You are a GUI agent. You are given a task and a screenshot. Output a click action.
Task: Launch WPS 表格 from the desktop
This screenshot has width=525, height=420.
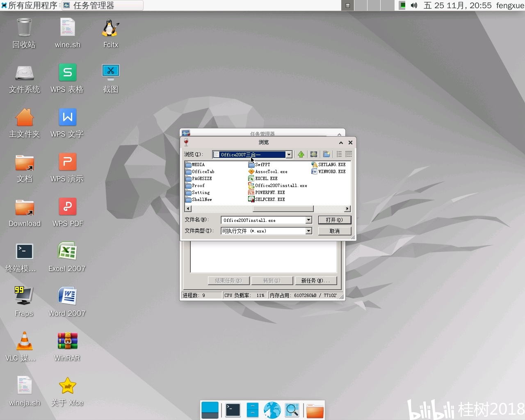(67, 79)
